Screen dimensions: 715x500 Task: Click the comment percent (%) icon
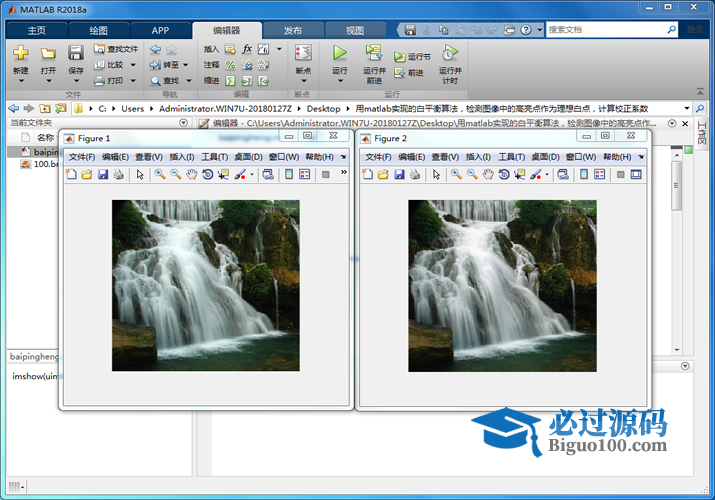[x=231, y=65]
